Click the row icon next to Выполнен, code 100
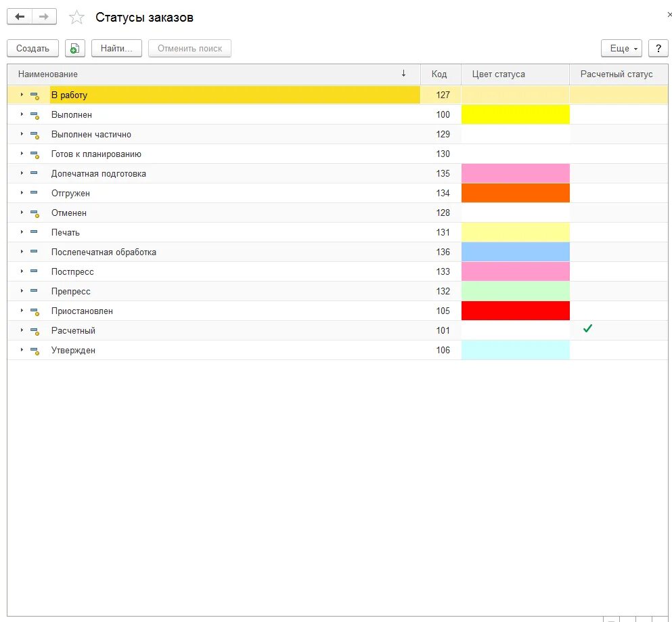This screenshot has height=622, width=672. coord(35,115)
